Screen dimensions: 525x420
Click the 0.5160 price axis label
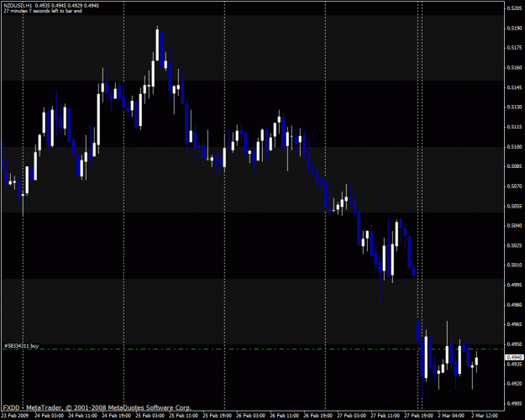515,68
